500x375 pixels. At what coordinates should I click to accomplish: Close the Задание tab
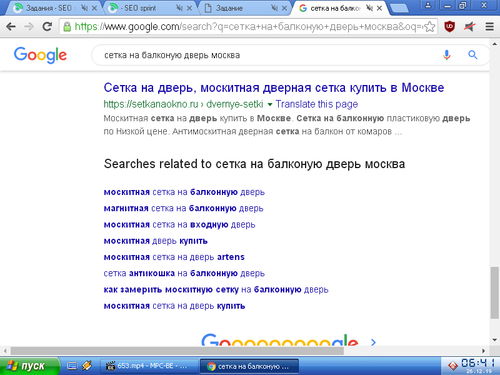click(x=284, y=8)
